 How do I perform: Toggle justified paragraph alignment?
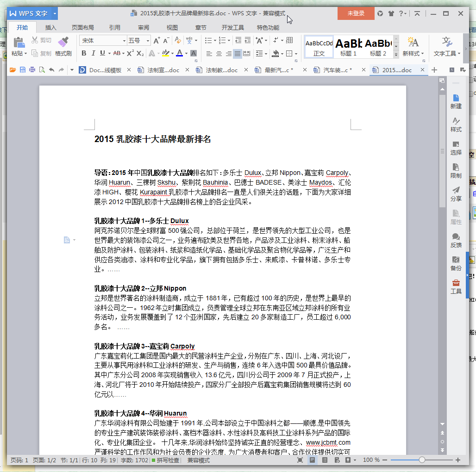click(238, 54)
